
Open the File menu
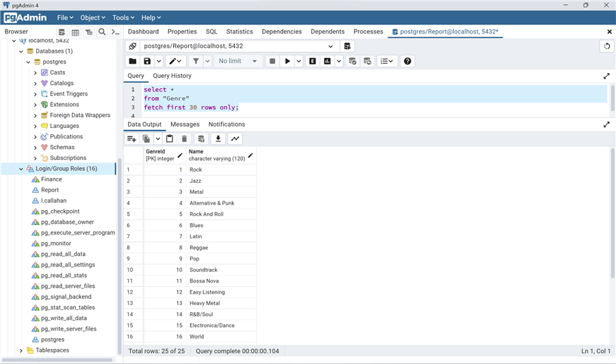tap(65, 18)
